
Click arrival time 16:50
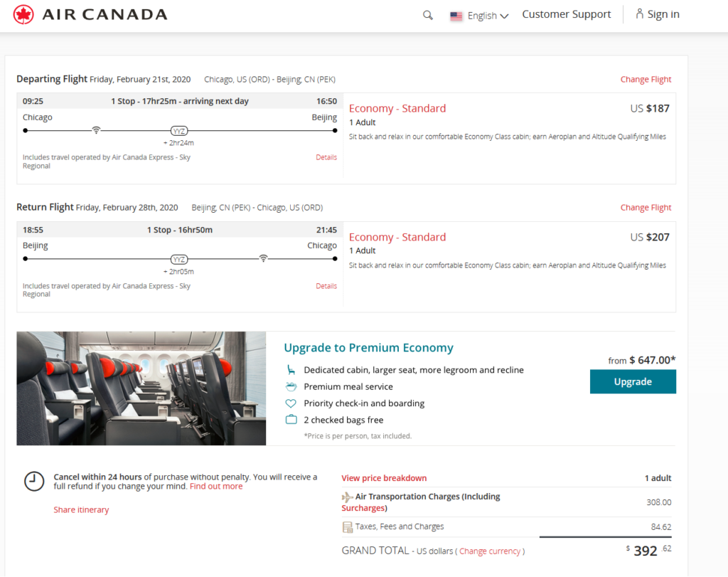tap(326, 101)
